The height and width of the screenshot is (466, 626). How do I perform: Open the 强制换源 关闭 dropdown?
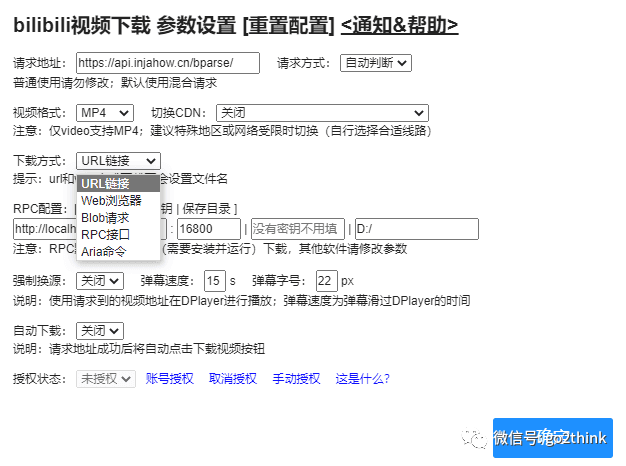click(100, 281)
